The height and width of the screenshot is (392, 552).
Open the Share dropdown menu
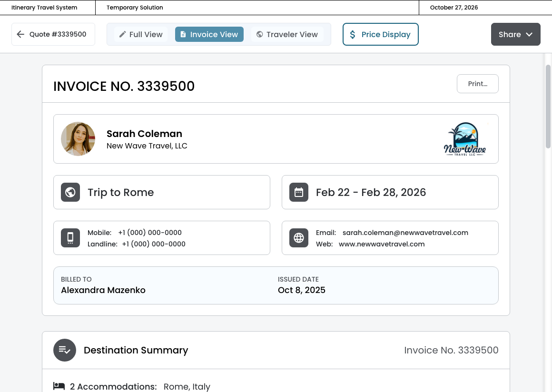click(510, 34)
